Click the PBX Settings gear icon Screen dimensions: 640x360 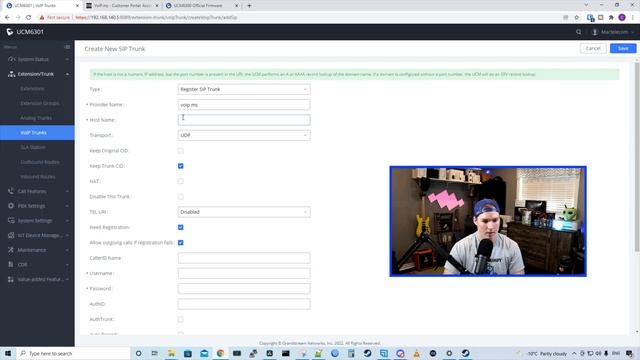11,206
